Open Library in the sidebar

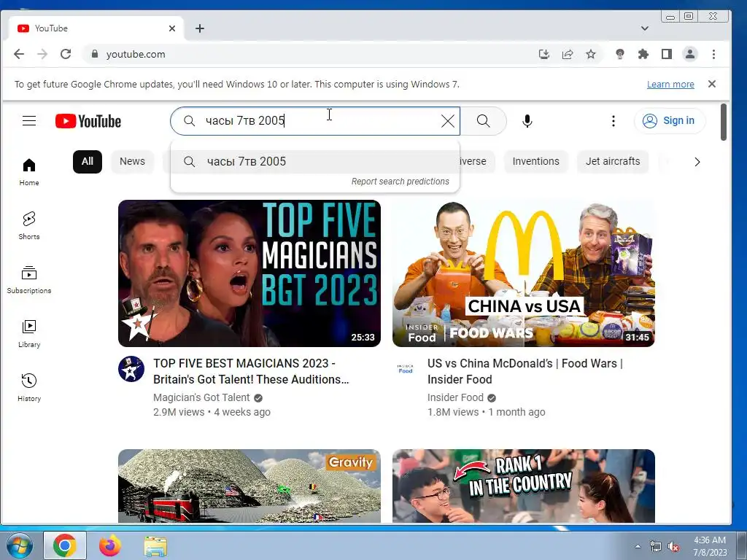(x=29, y=334)
